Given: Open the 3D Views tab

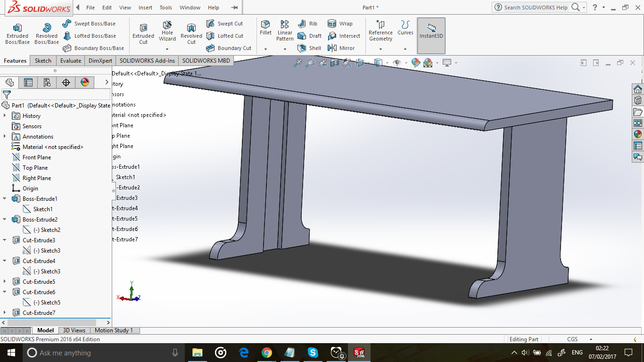Looking at the screenshot, I should point(74,330).
